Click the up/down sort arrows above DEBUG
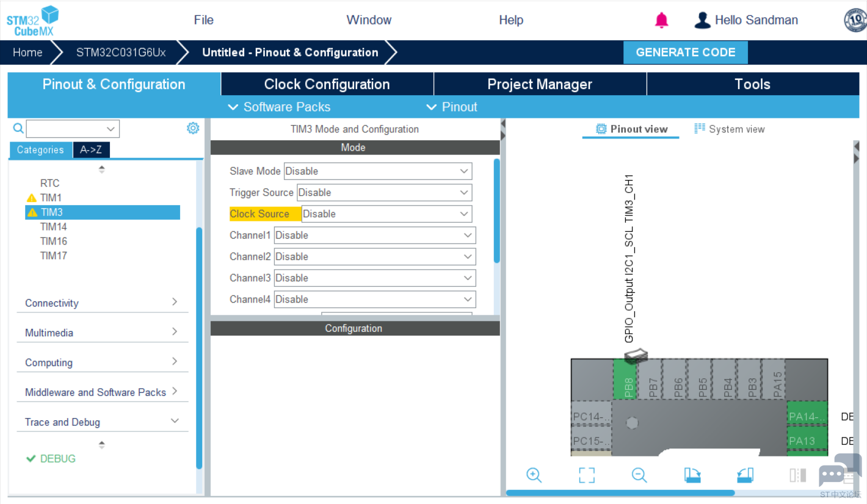The image size is (867, 504). (x=101, y=445)
